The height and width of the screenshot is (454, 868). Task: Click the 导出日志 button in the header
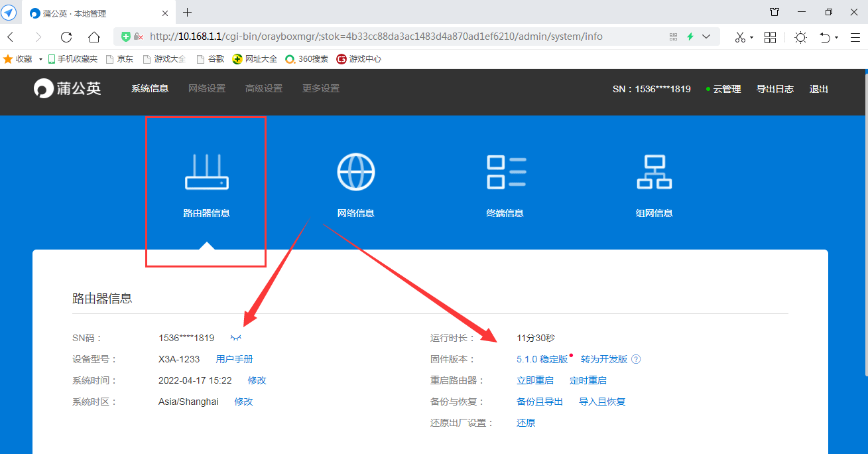pos(775,89)
